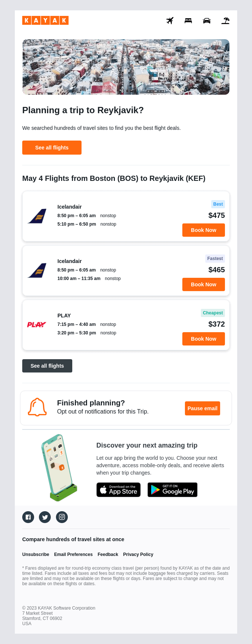Open the hotels section via the bed icon

(x=188, y=21)
